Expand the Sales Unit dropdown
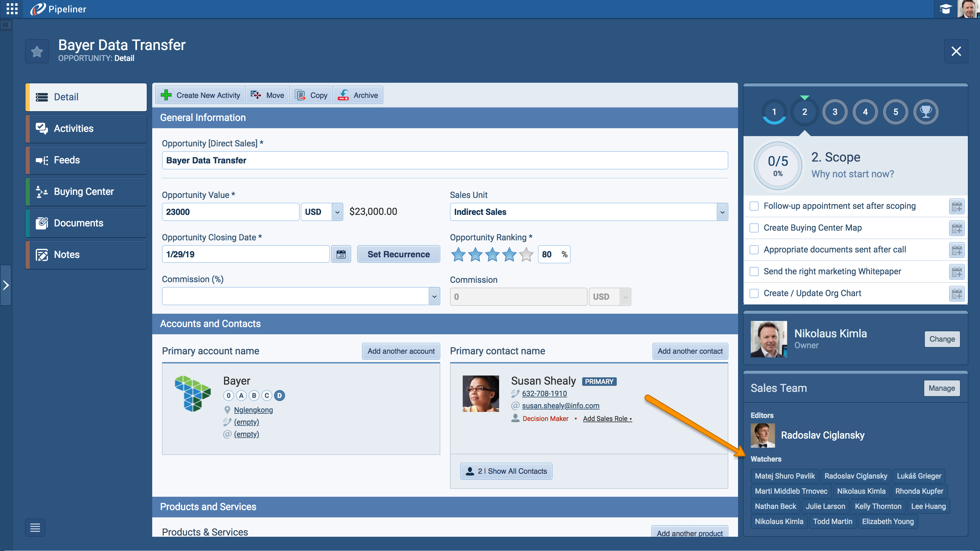 [x=722, y=212]
